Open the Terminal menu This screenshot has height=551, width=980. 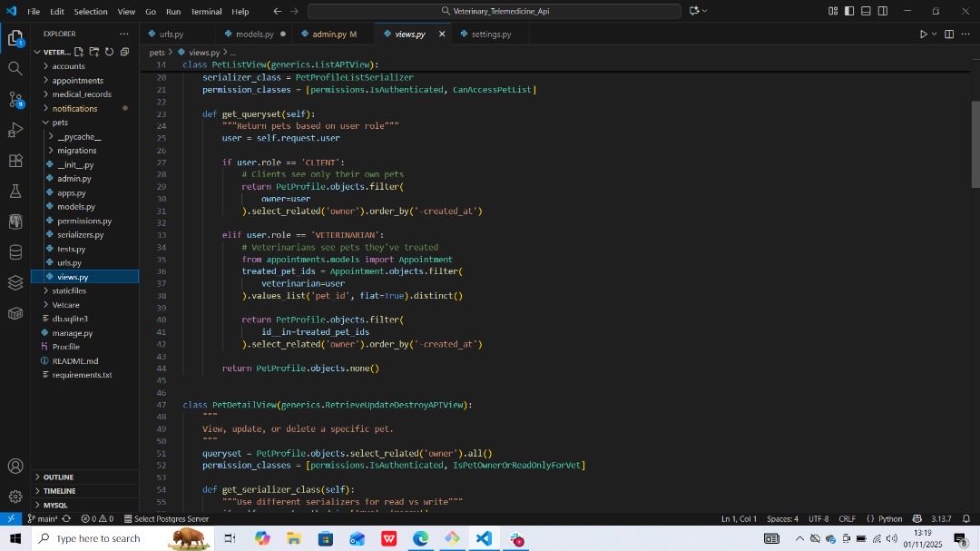[206, 11]
